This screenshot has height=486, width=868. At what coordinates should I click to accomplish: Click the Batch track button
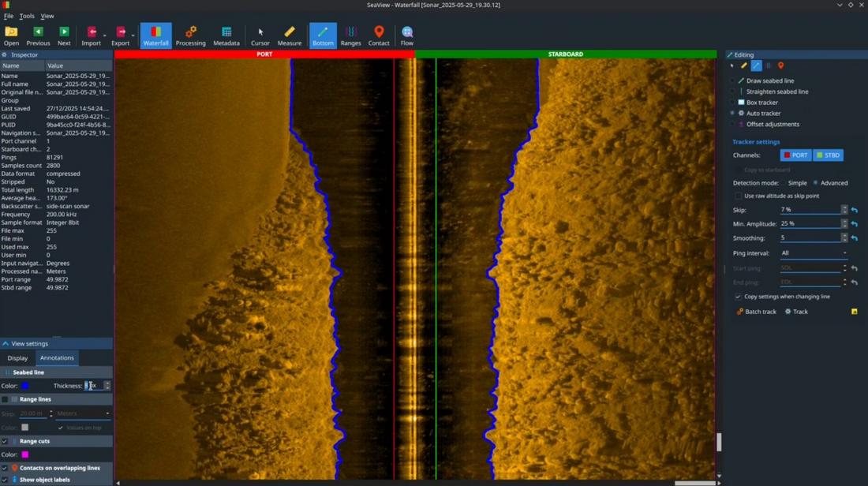point(755,312)
